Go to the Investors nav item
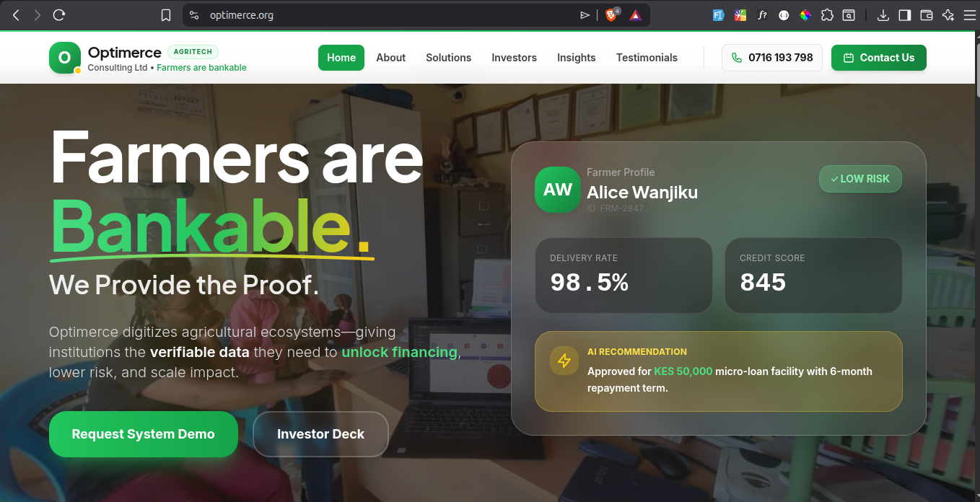The image size is (980, 502). (x=514, y=58)
